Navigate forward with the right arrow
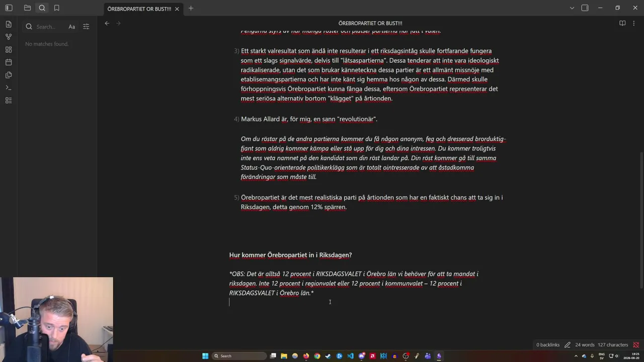Screen dimensions: 644x362 click(119, 23)
